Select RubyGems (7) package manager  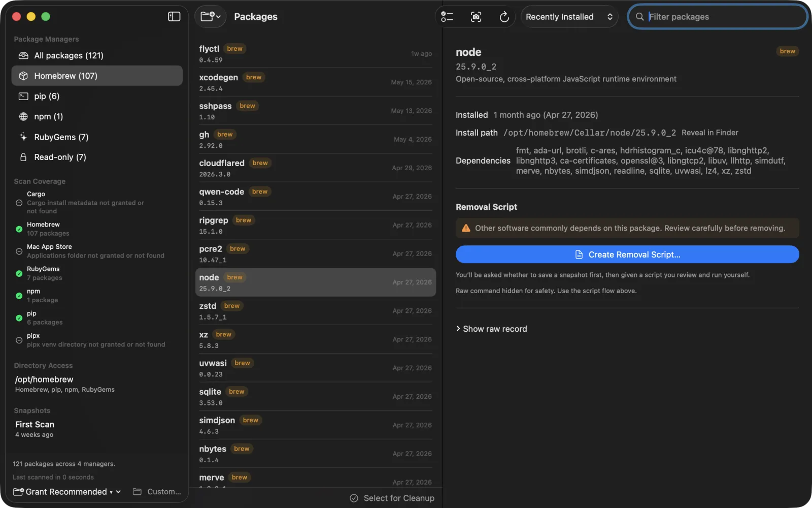click(97, 137)
